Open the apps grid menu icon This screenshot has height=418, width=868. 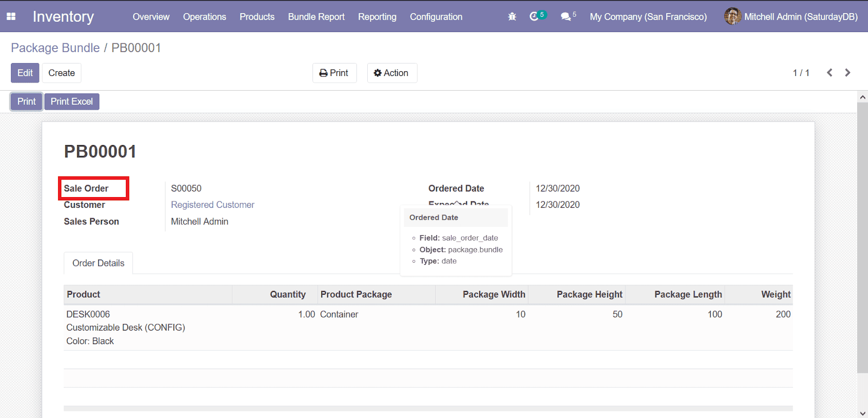(11, 16)
